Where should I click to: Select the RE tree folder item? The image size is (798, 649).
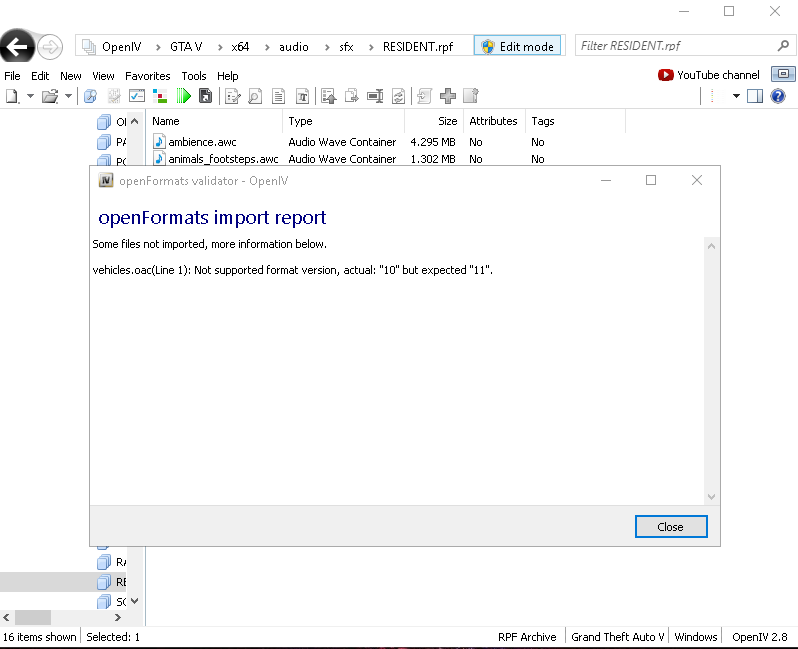[111, 582]
